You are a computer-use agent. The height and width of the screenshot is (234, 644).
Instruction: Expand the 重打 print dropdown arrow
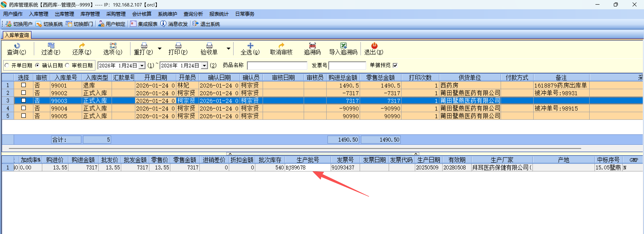[x=159, y=49]
